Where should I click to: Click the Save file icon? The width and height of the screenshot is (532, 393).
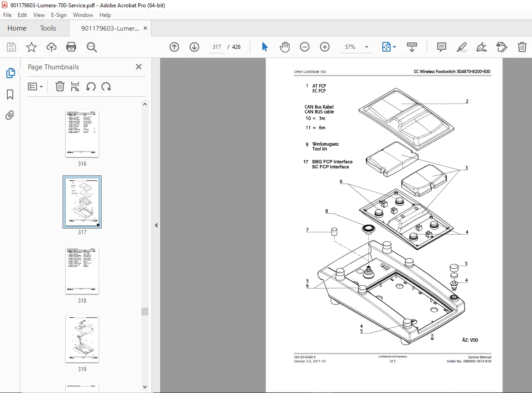pos(11,47)
